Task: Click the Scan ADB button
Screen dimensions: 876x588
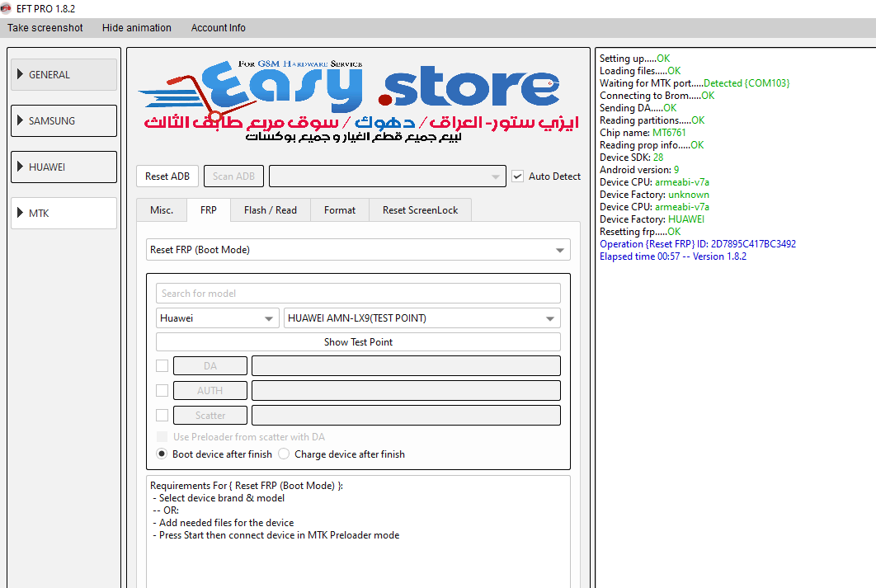Action: 233,176
